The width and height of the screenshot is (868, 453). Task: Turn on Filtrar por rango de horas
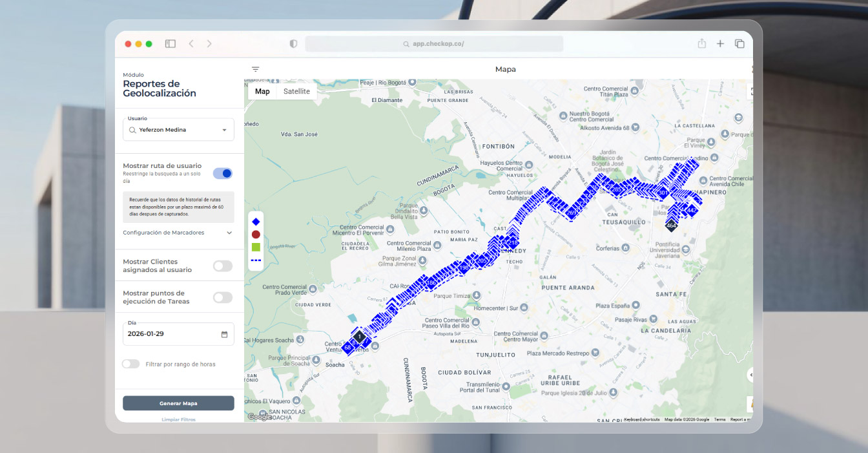131,364
